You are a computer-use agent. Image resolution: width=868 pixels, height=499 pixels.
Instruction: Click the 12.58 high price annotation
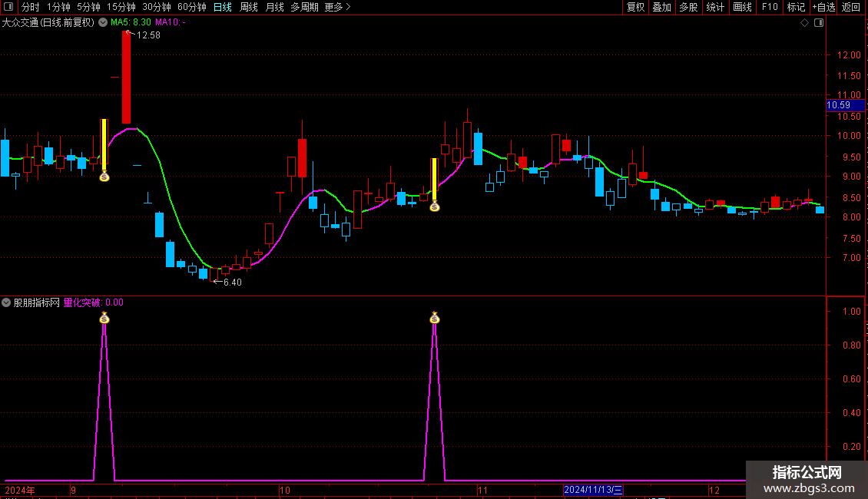(x=148, y=35)
